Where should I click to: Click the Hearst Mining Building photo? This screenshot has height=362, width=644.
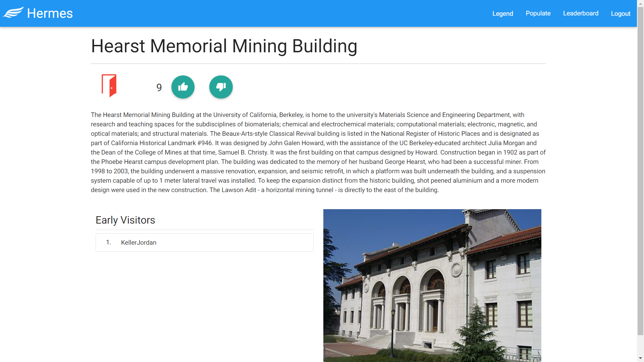[x=432, y=285]
